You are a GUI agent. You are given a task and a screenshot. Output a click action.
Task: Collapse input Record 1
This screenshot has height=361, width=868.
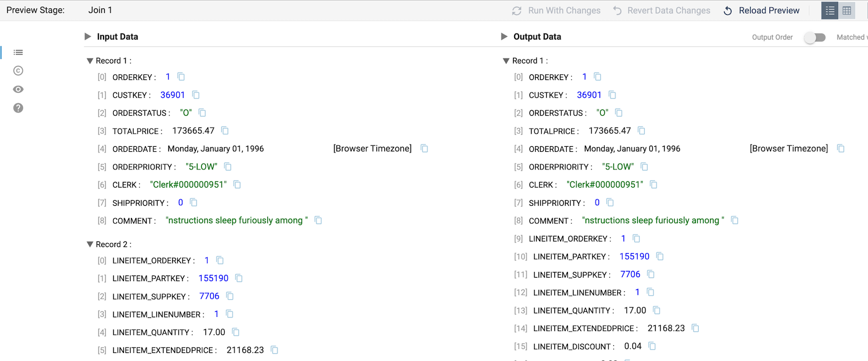90,61
